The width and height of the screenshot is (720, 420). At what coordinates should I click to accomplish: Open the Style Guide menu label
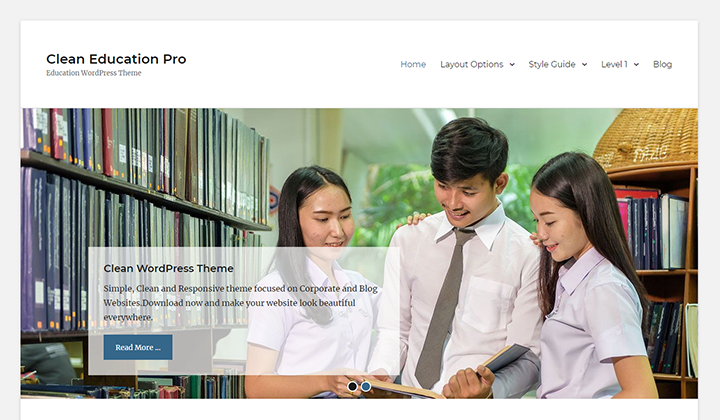pyautogui.click(x=551, y=64)
